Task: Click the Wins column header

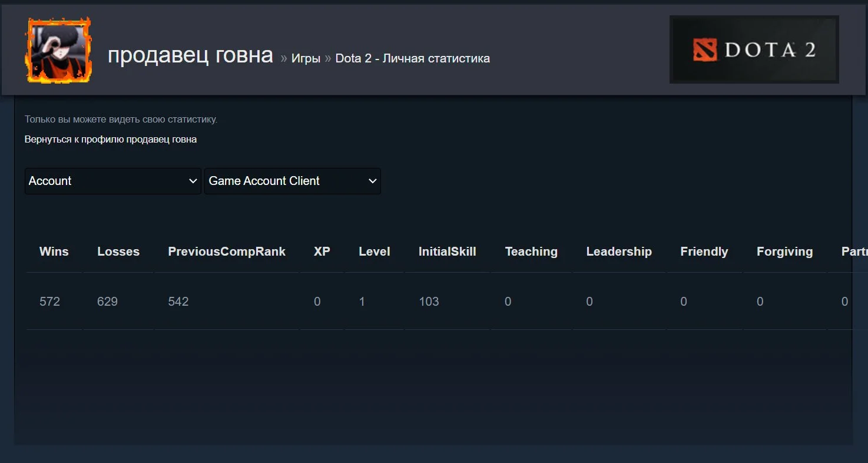Action: (54, 252)
